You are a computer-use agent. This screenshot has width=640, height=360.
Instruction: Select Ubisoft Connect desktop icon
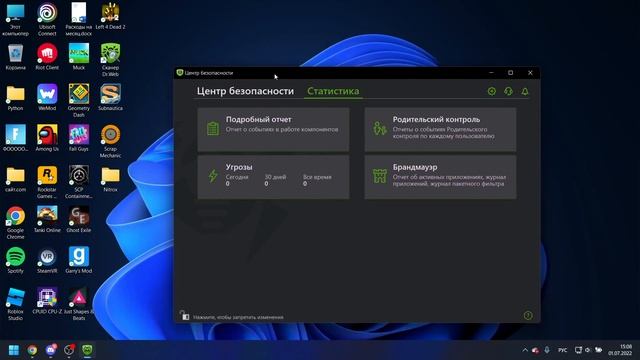click(x=47, y=19)
